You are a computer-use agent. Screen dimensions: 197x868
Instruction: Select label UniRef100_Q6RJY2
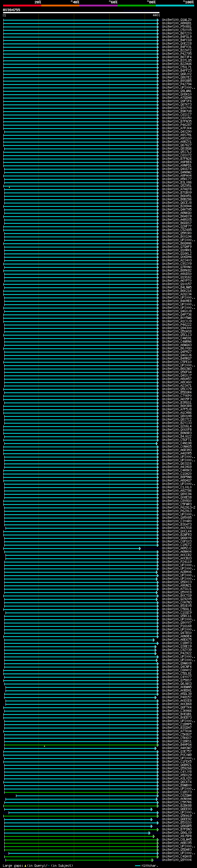(176, 74)
